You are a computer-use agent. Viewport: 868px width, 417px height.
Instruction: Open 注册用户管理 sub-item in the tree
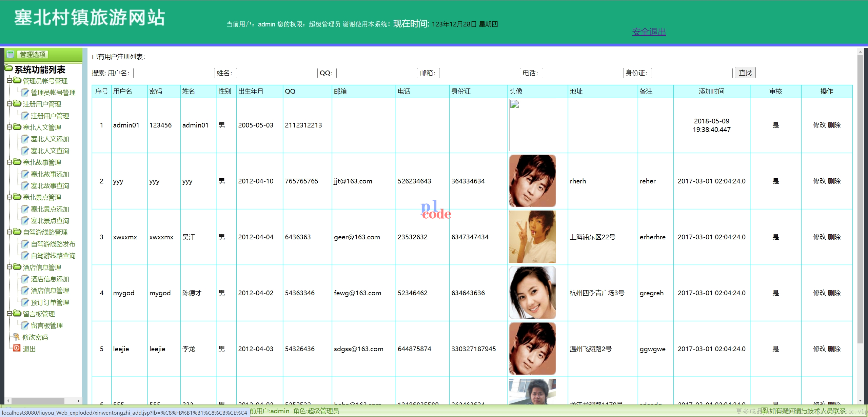click(x=50, y=116)
